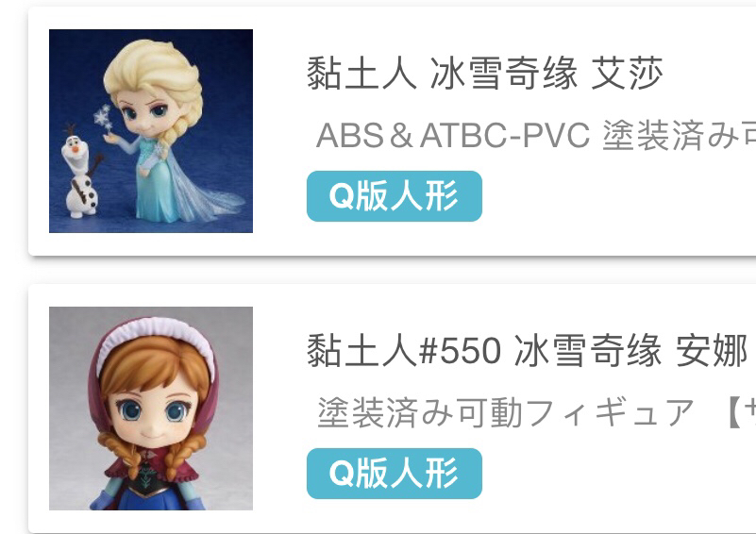Click the 塗装済み可動フィギュア description line
The width and height of the screenshot is (756, 534).
[505, 412]
